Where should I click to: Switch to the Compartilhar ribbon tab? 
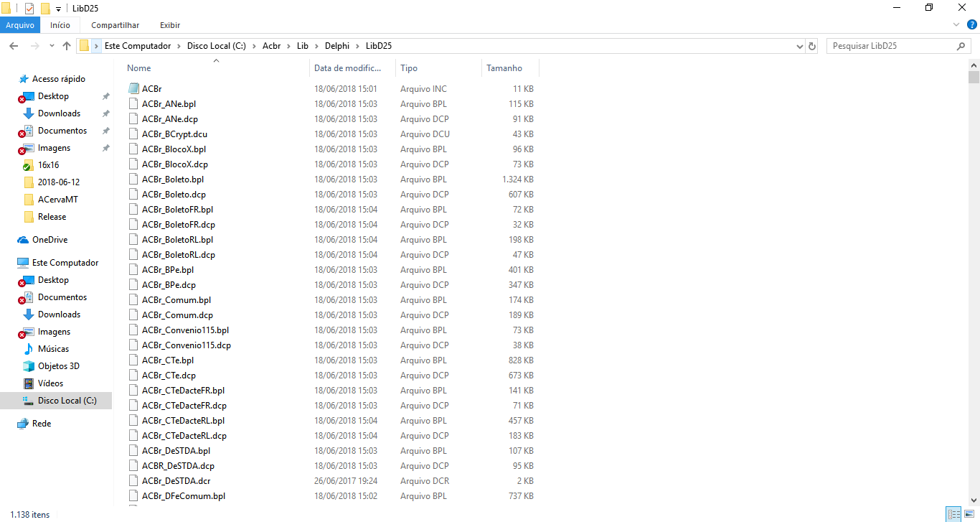(115, 25)
